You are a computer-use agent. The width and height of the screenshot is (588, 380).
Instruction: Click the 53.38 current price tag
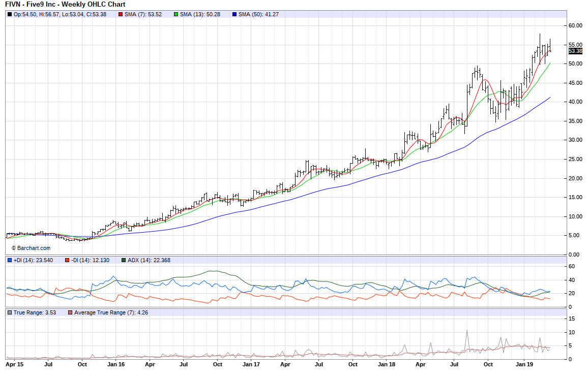(575, 51)
